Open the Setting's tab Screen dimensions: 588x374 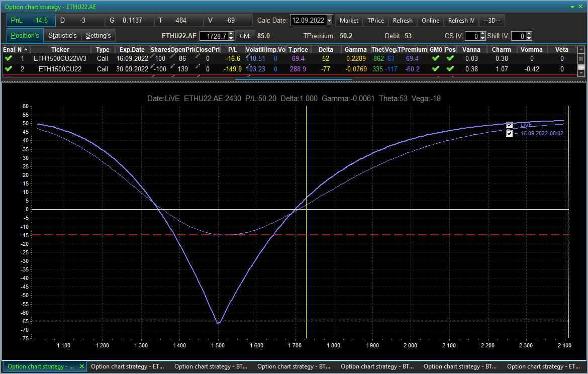tap(98, 36)
